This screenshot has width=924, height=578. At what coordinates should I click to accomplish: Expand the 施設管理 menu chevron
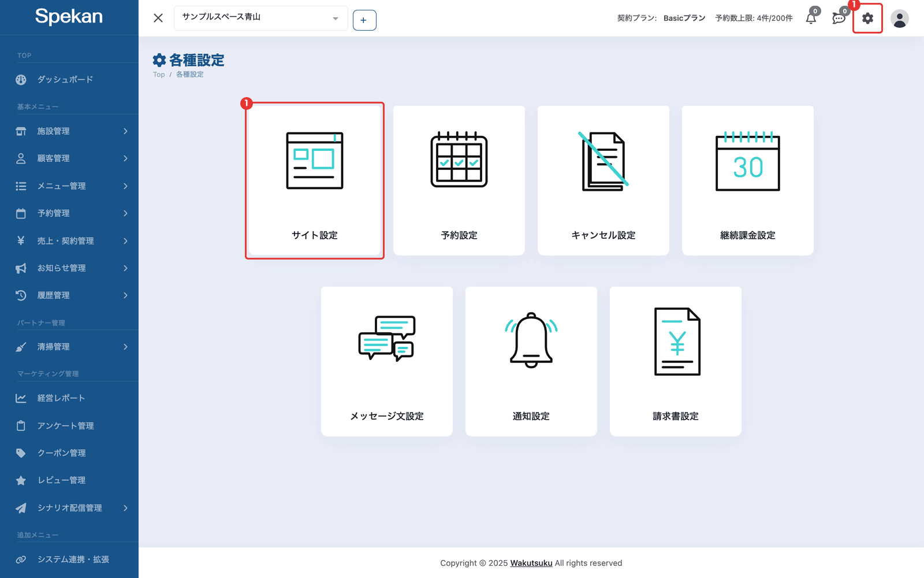pos(125,131)
